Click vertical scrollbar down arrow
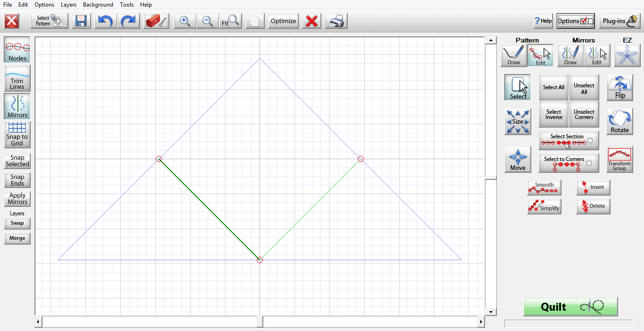This screenshot has height=331, width=644. click(491, 312)
